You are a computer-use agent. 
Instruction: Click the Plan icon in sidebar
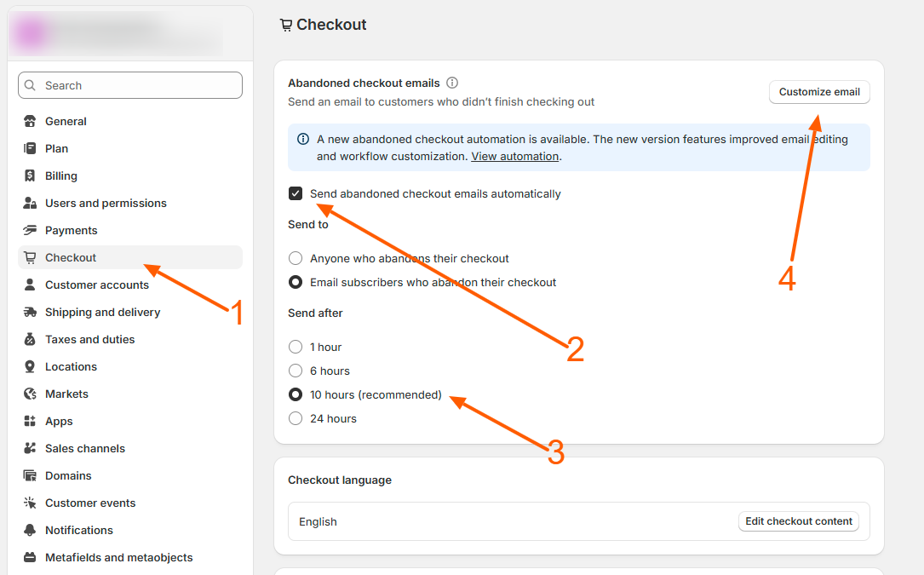(30, 148)
